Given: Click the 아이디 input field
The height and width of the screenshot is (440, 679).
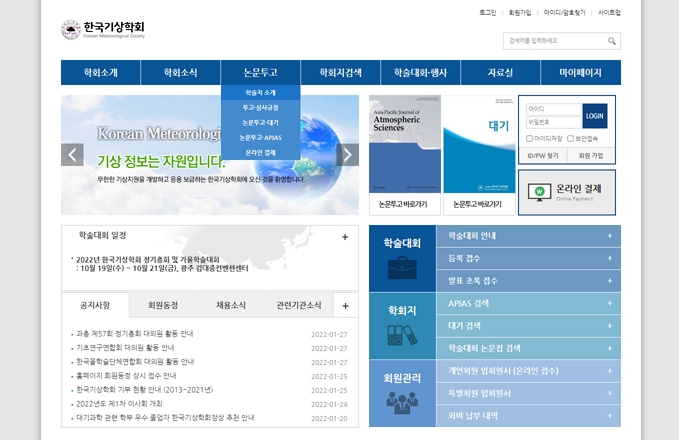Looking at the screenshot, I should (552, 108).
